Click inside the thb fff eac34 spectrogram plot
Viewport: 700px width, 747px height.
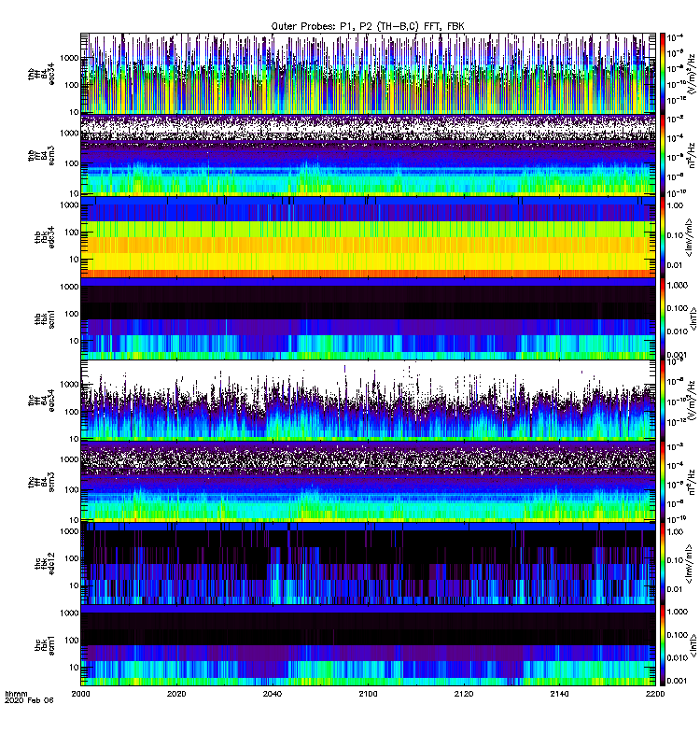click(x=368, y=74)
